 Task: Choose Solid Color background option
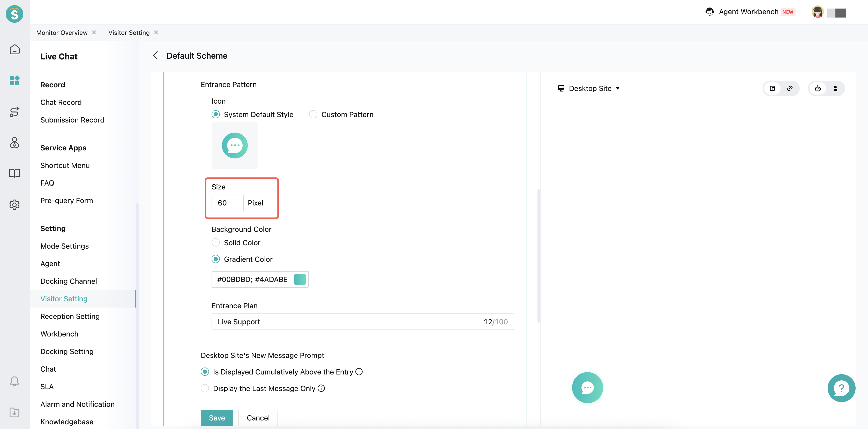[x=216, y=242]
